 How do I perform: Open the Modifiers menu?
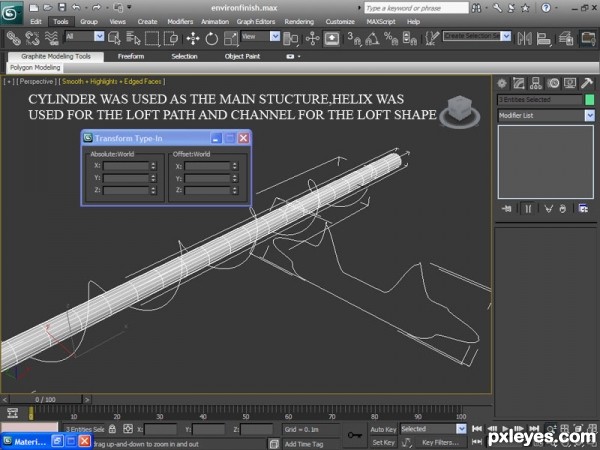tap(180, 22)
